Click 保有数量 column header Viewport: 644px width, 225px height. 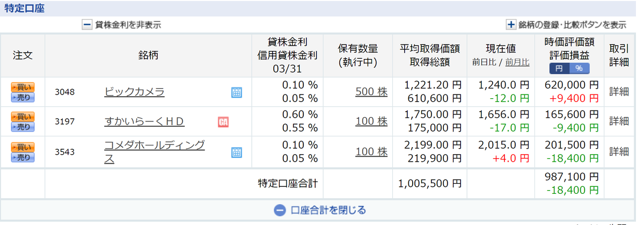click(x=358, y=55)
